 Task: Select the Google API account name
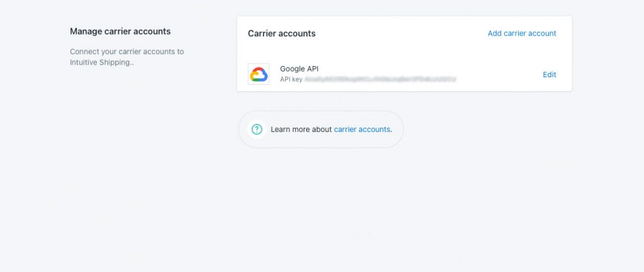299,69
